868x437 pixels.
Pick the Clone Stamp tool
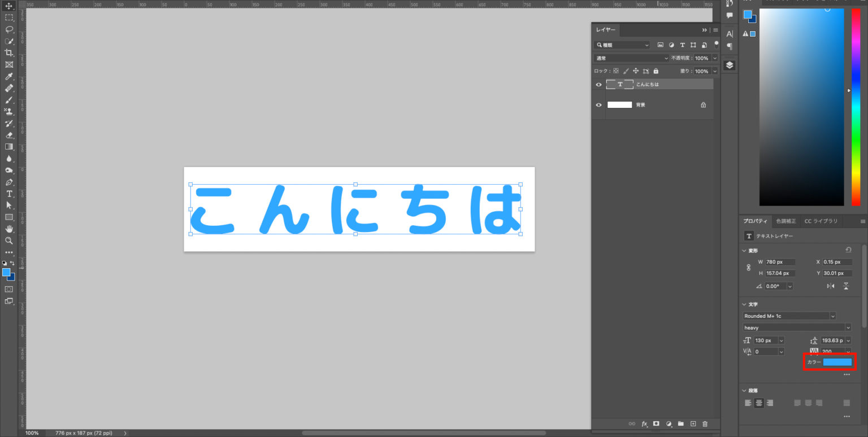[x=8, y=112]
